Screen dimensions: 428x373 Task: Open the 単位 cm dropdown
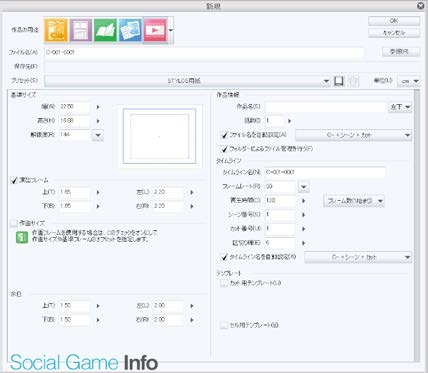(408, 81)
